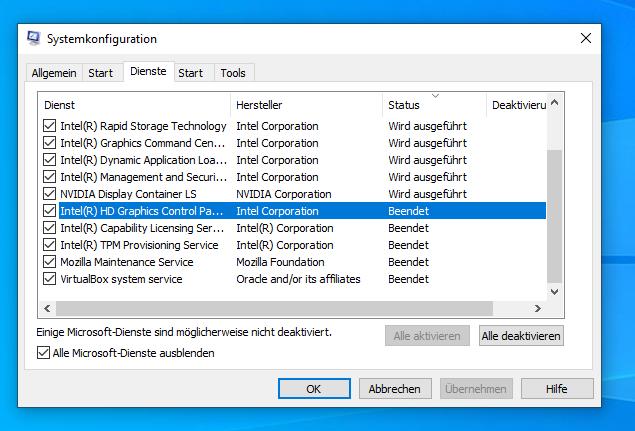
Task: Click the Übernehmen button
Action: tap(476, 389)
